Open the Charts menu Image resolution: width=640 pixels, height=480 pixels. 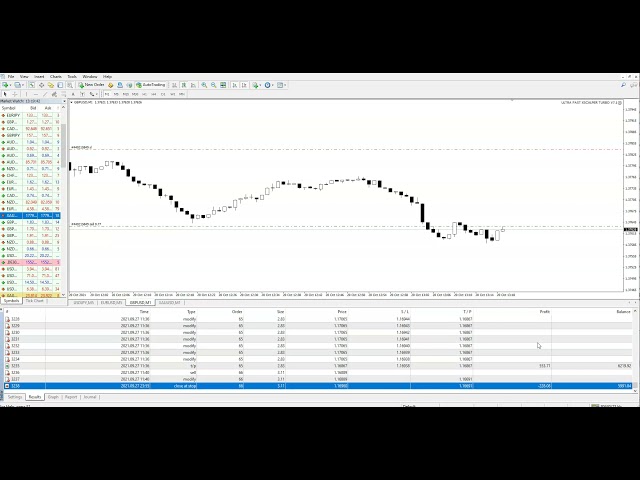click(55, 76)
